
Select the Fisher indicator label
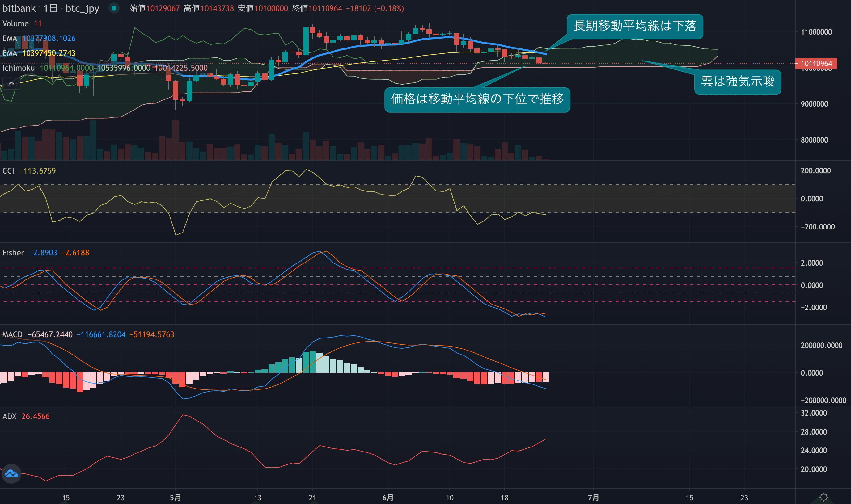(13, 252)
